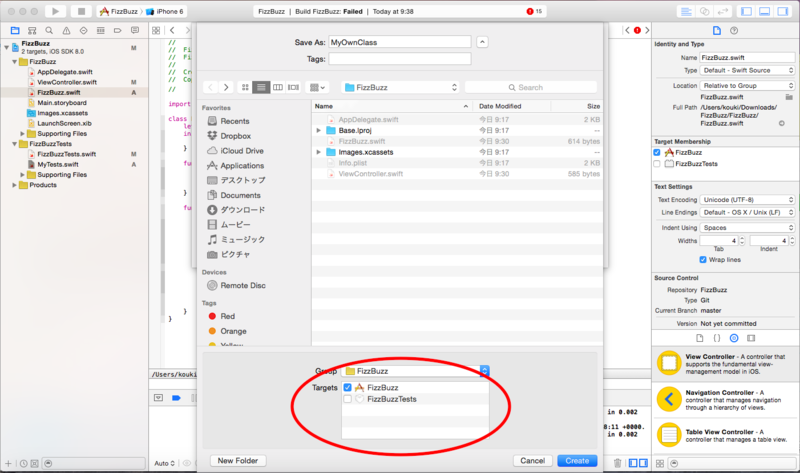Open the Issue navigator warning icon

[x=66, y=30]
